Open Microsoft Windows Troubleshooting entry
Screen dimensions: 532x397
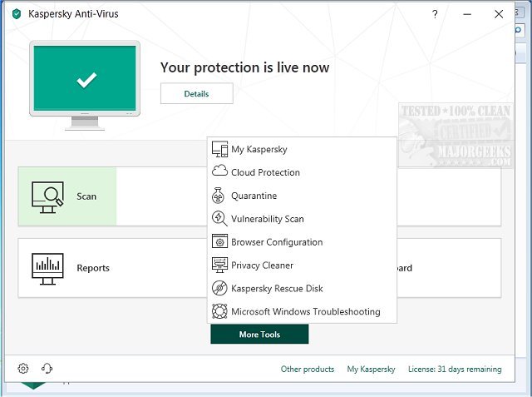tap(306, 311)
